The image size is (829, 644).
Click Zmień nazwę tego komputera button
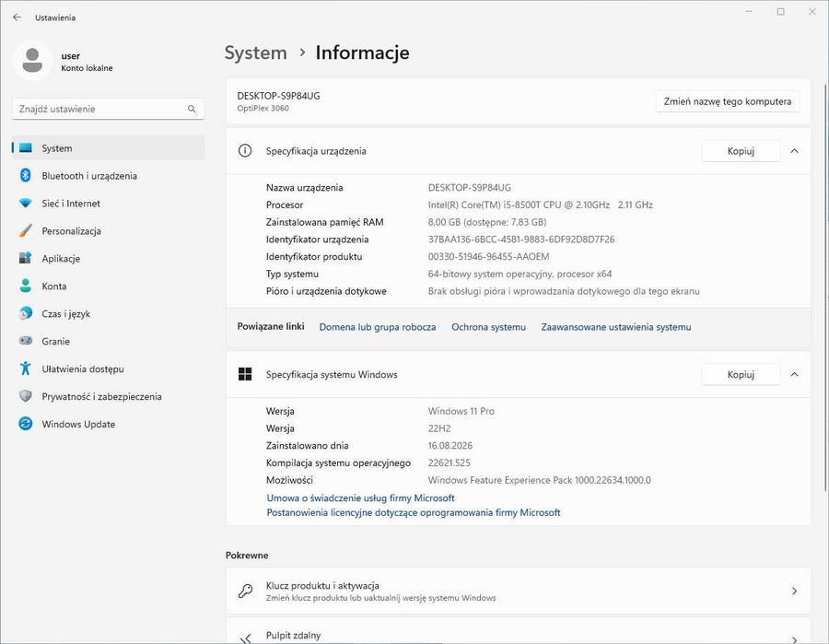728,101
